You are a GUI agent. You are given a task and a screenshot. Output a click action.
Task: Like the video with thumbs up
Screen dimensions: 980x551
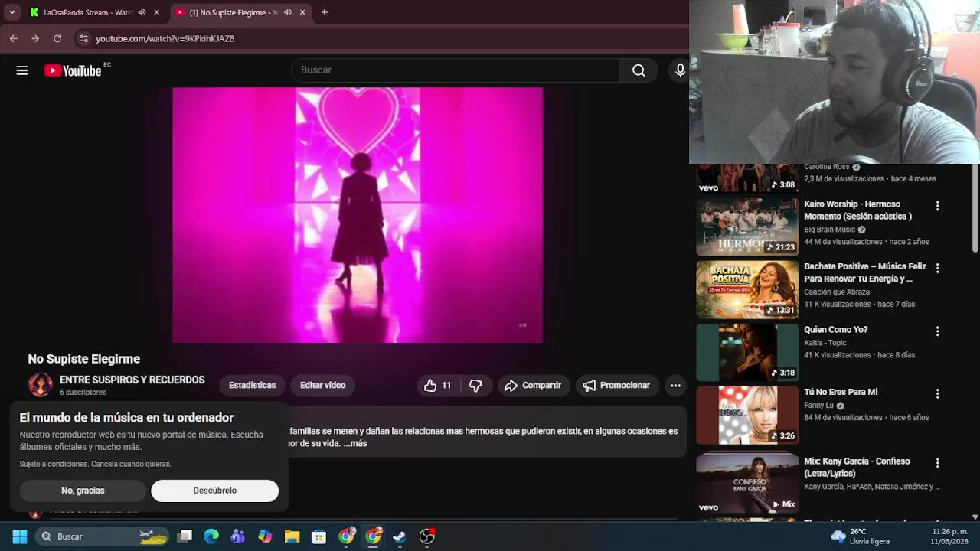438,386
